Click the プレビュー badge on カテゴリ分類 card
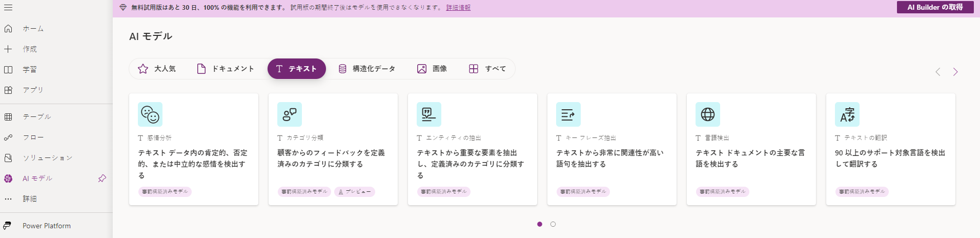The width and height of the screenshot is (980, 238). coord(355,192)
